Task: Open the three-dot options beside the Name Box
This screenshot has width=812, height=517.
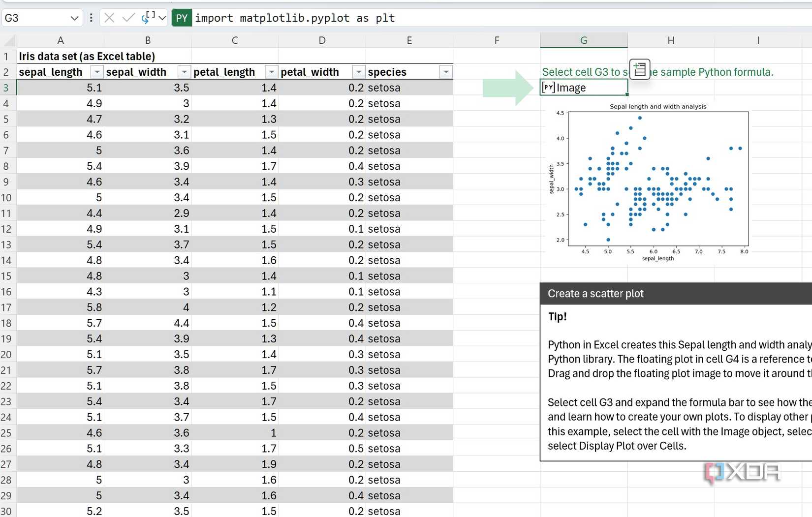Action: [91, 18]
